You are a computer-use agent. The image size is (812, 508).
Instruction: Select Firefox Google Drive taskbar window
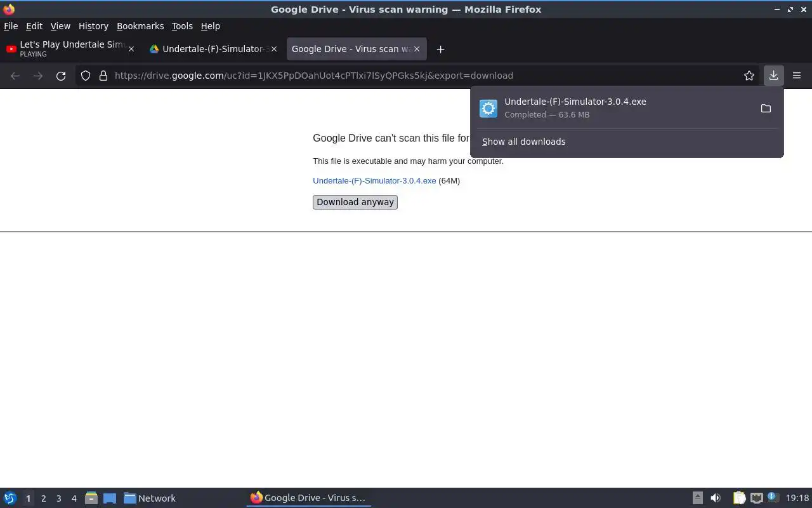tap(308, 498)
